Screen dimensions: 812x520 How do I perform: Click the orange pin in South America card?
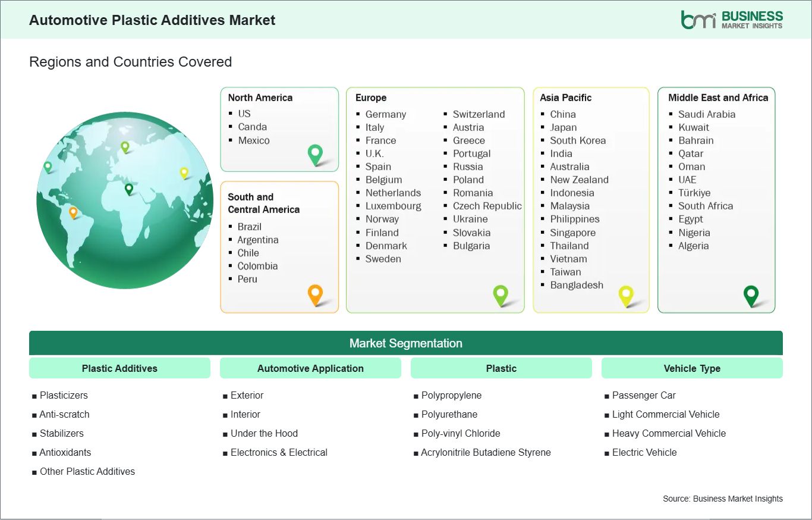click(x=315, y=293)
